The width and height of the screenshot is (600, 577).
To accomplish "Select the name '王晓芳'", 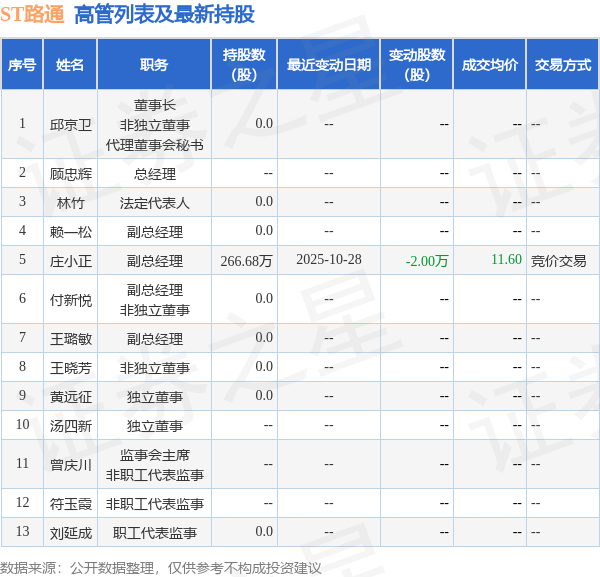I will point(71,368).
